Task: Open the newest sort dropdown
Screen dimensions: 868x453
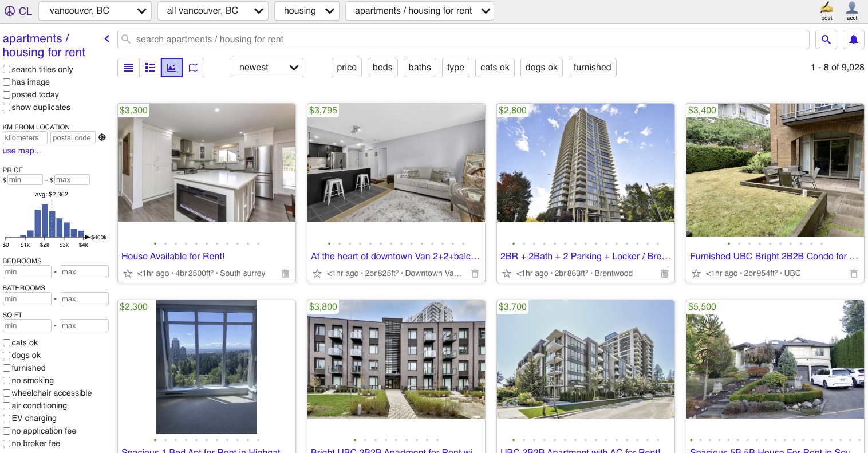Action: point(266,68)
